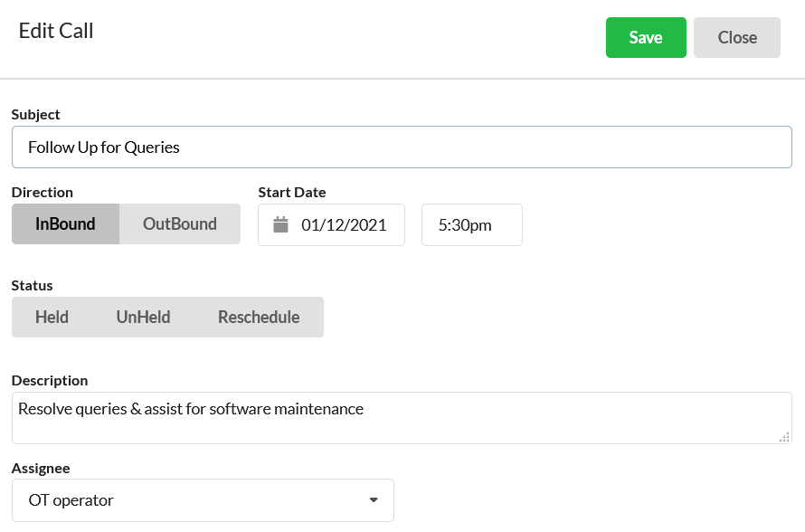Image resolution: width=805 pixels, height=532 pixels.
Task: Focus the Subject field containing Follow Up for Queries
Action: [402, 147]
